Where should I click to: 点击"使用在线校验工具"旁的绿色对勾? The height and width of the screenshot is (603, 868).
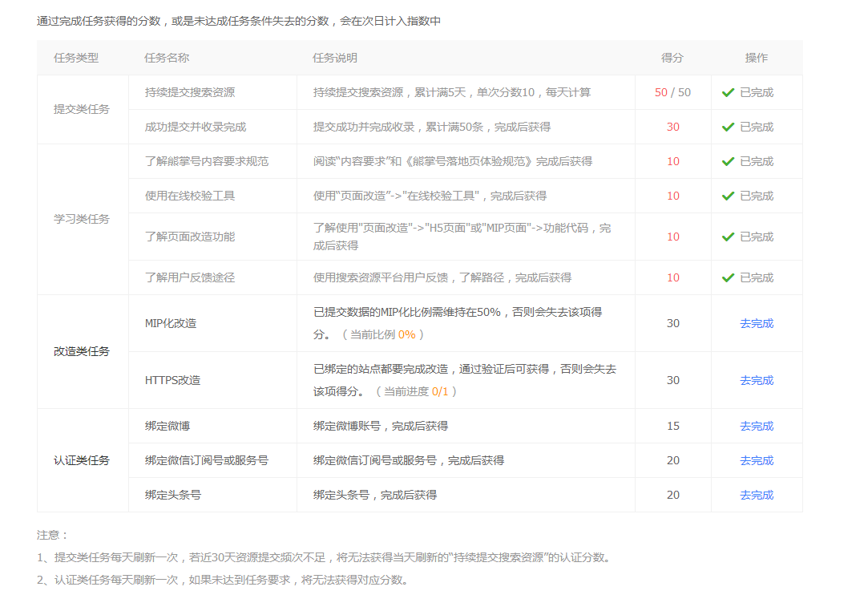(x=728, y=196)
